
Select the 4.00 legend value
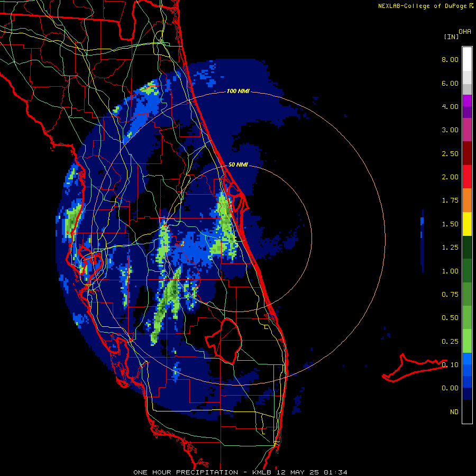click(450, 106)
